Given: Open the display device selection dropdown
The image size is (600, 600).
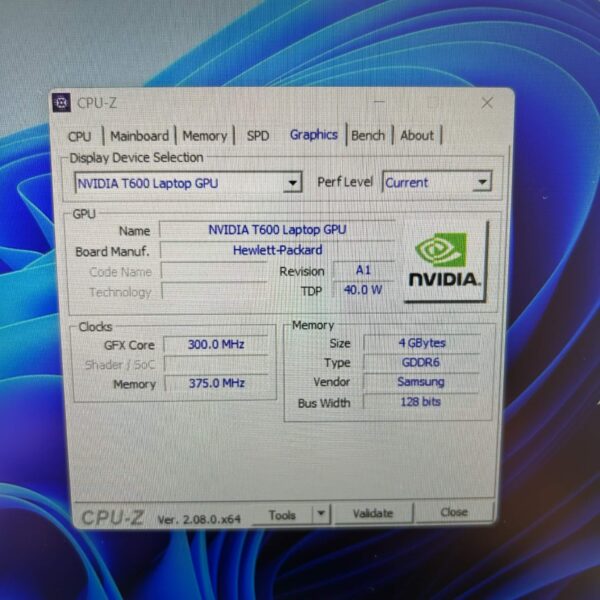Looking at the screenshot, I should coord(189,183).
